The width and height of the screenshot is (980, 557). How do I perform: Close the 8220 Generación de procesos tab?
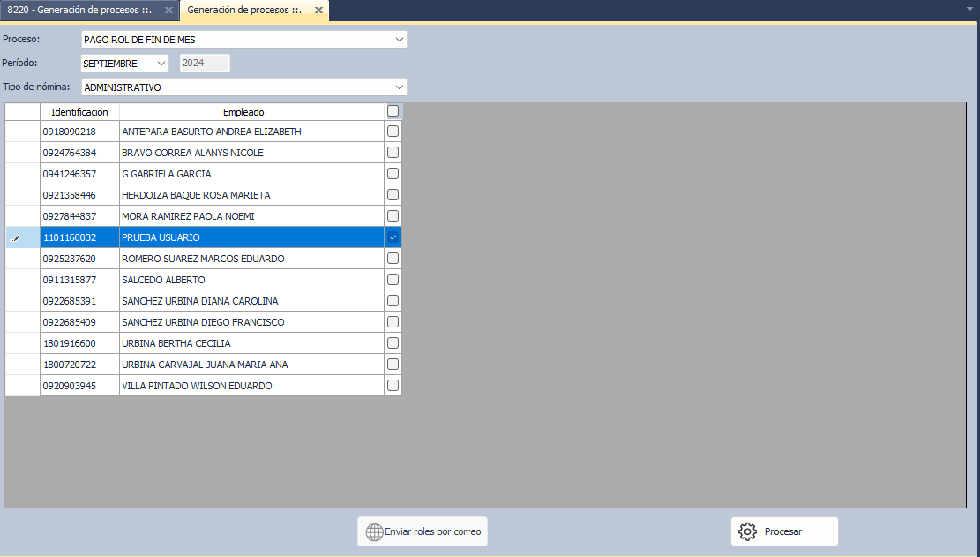[168, 11]
